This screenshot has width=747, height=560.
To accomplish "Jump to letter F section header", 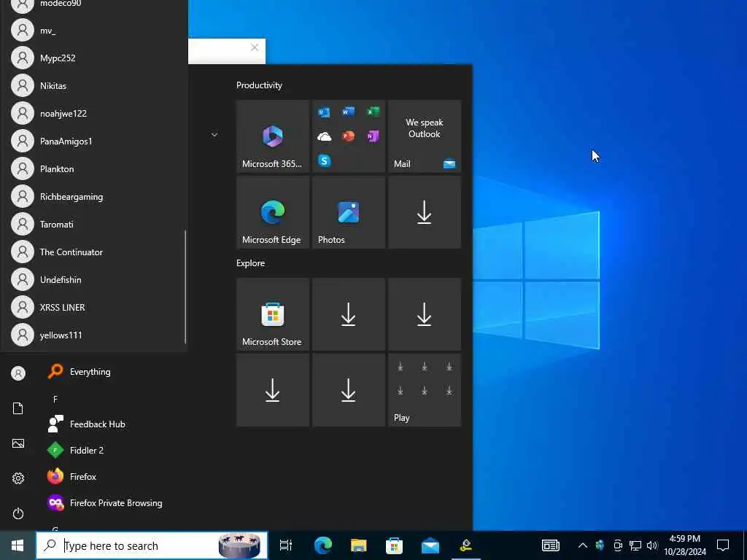I will 55,399.
